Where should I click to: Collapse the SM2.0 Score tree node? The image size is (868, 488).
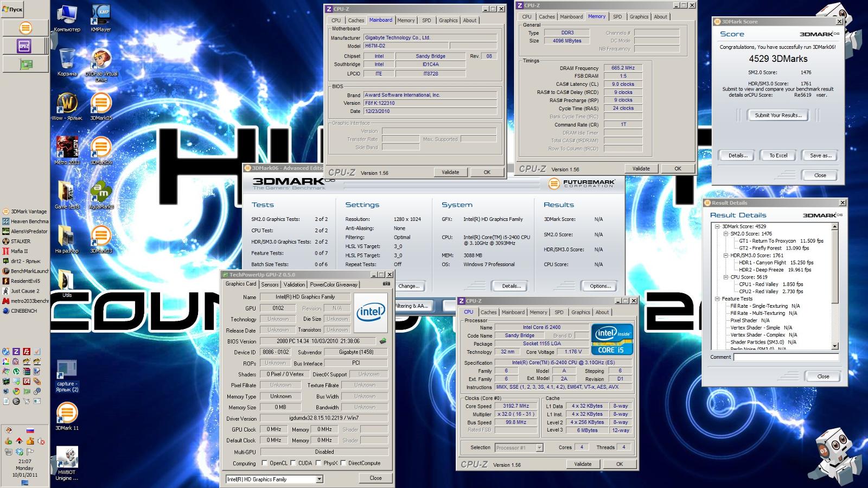[725, 233]
